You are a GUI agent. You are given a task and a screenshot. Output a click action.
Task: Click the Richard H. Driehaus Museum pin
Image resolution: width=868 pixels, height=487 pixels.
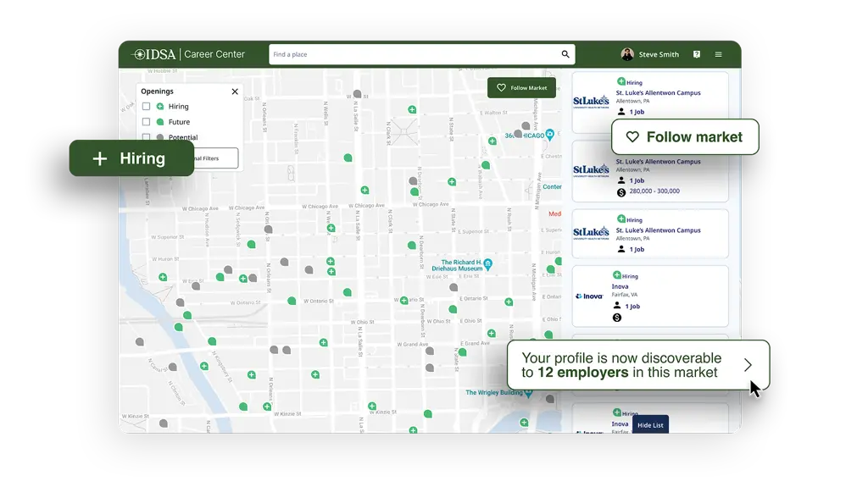(x=487, y=264)
